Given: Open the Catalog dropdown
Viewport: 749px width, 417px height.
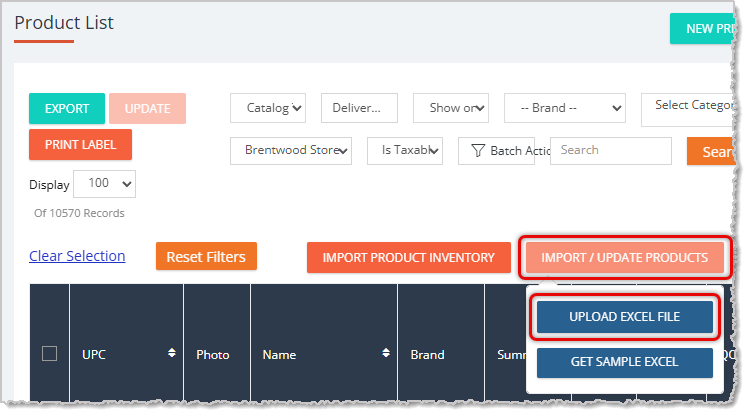Looking at the screenshot, I should (x=268, y=108).
